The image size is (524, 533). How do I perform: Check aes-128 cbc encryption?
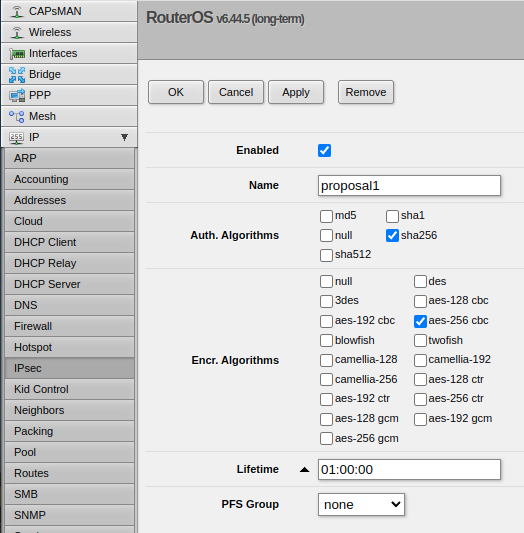coord(420,301)
